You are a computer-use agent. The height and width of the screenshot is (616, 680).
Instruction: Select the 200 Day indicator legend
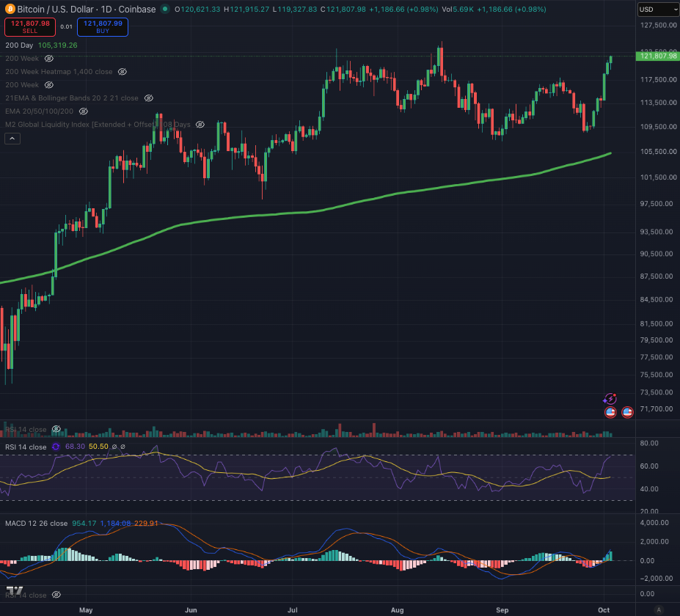[19, 45]
